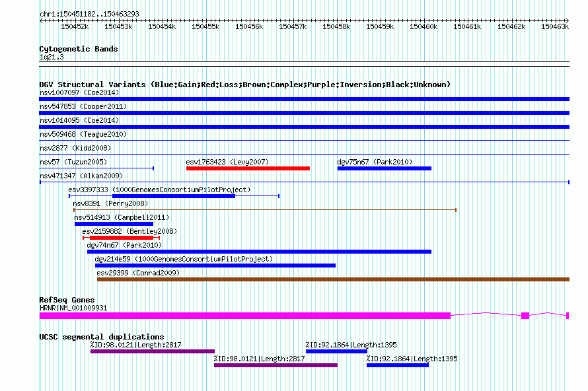Open nsv471347 (Alkan2009) variant label
The height and width of the screenshot is (391, 588).
coord(81,176)
